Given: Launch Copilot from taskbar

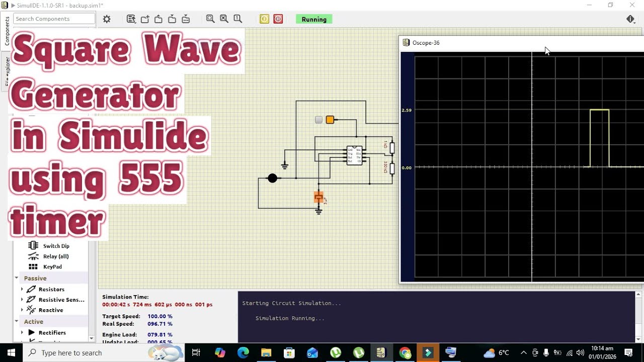Looking at the screenshot, I should pos(220,352).
